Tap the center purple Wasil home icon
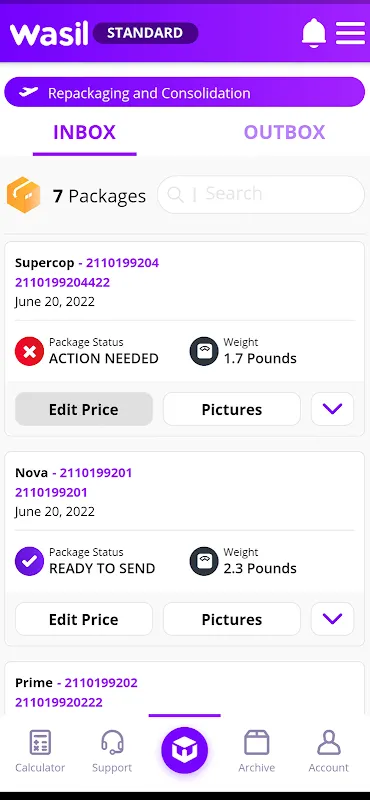Screen dimensions: 370x800 [184, 751]
